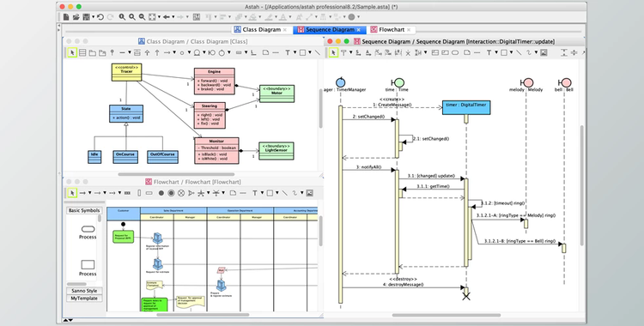The image size is (644, 326).
Task: Open the save icon dropdown arrow
Action: click(94, 17)
